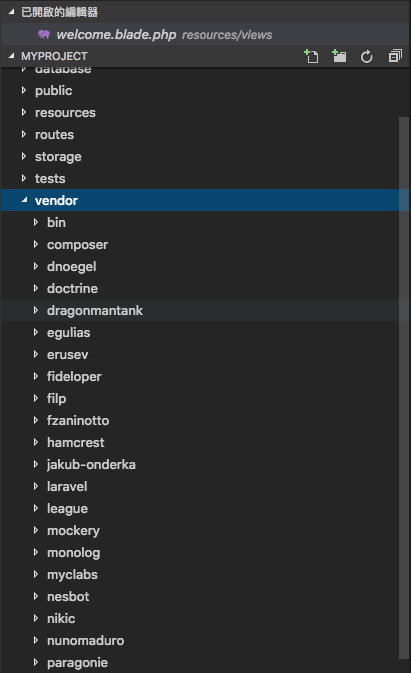Refresh the explorer with the reload icon
Screen dimensions: 411x673
point(366,56)
